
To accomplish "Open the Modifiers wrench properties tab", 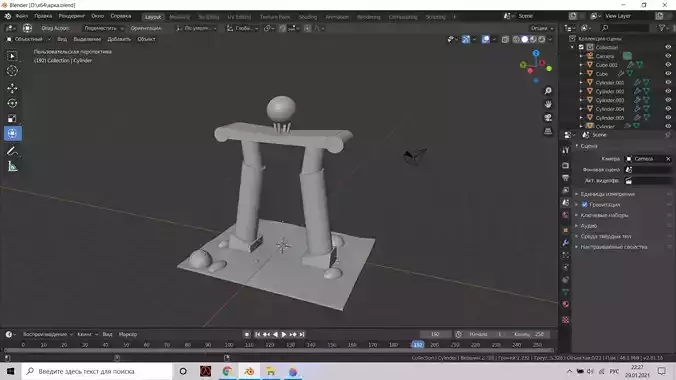I will coord(566,243).
